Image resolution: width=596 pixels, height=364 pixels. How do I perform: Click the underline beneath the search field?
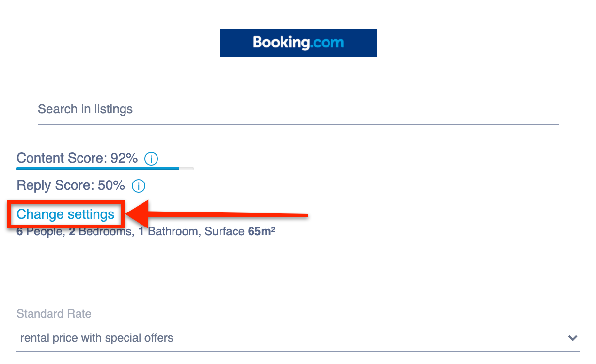pos(298,124)
